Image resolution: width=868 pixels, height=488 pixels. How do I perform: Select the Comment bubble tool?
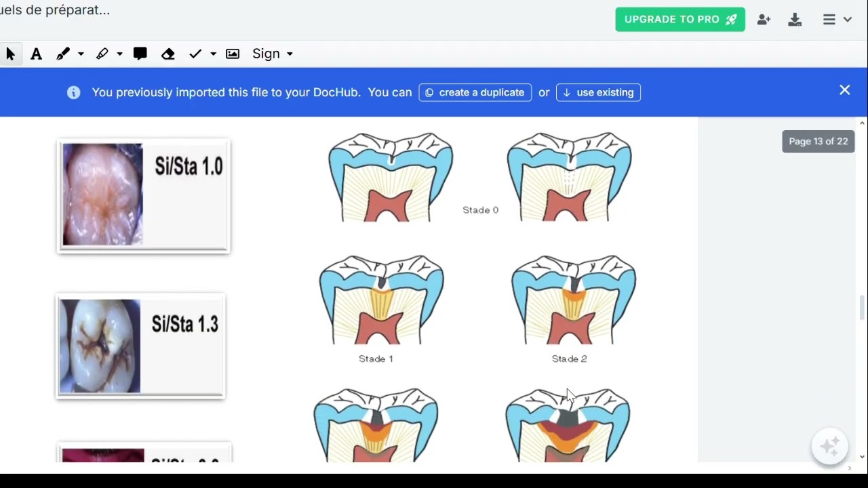[x=140, y=54]
